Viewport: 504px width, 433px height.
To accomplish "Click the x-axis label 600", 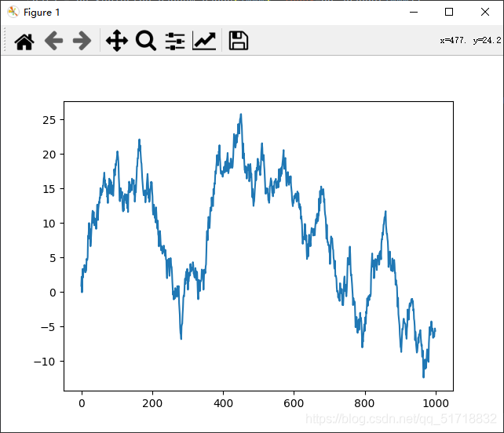I will pyautogui.click(x=294, y=403).
